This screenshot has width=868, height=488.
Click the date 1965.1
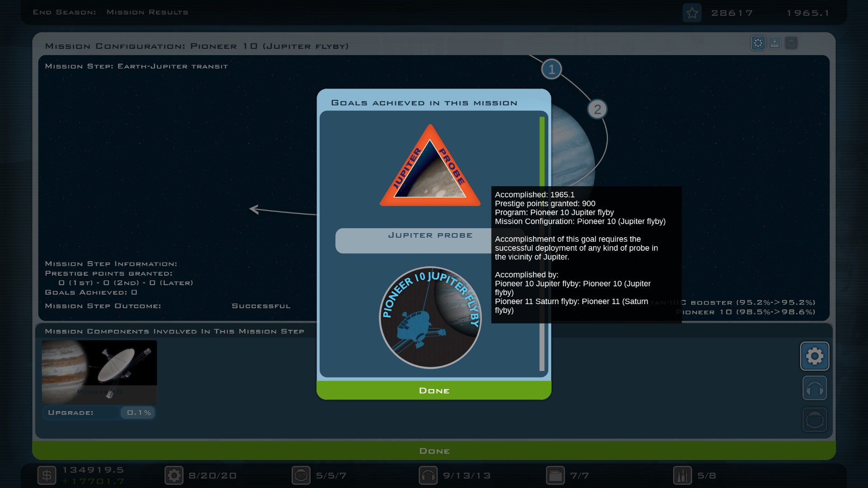point(808,13)
